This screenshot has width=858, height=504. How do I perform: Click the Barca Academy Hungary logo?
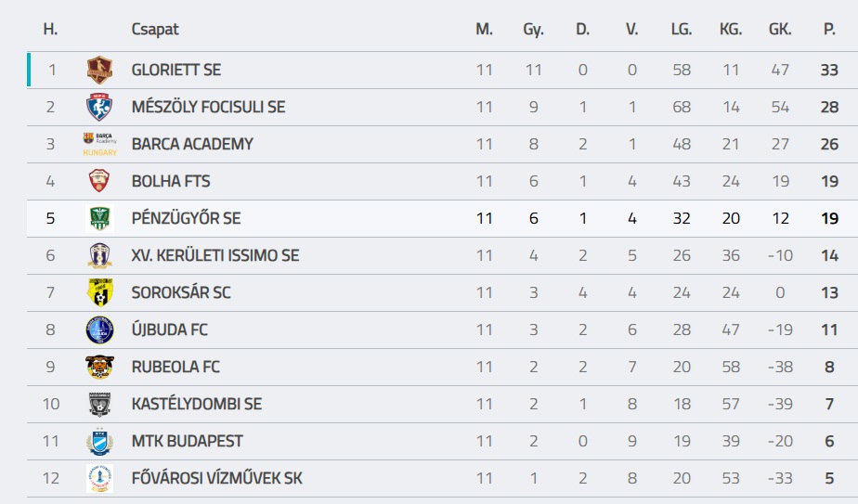pyautogui.click(x=99, y=144)
